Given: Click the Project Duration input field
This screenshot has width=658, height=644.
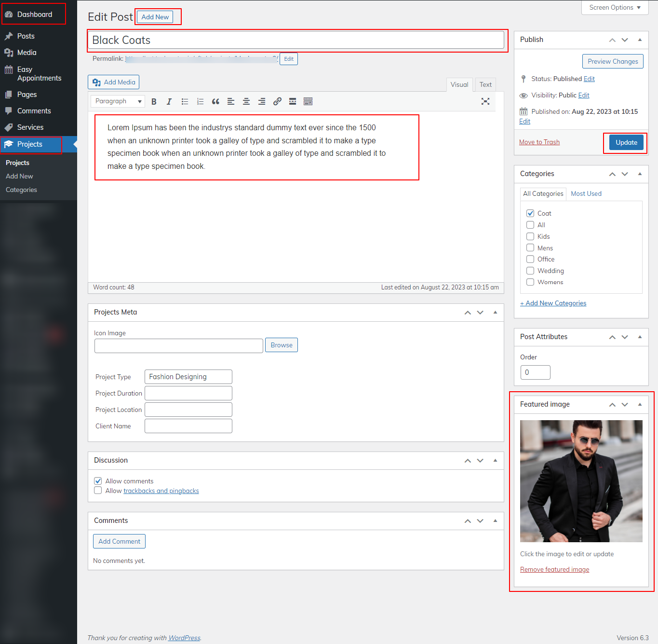Looking at the screenshot, I should pos(188,393).
